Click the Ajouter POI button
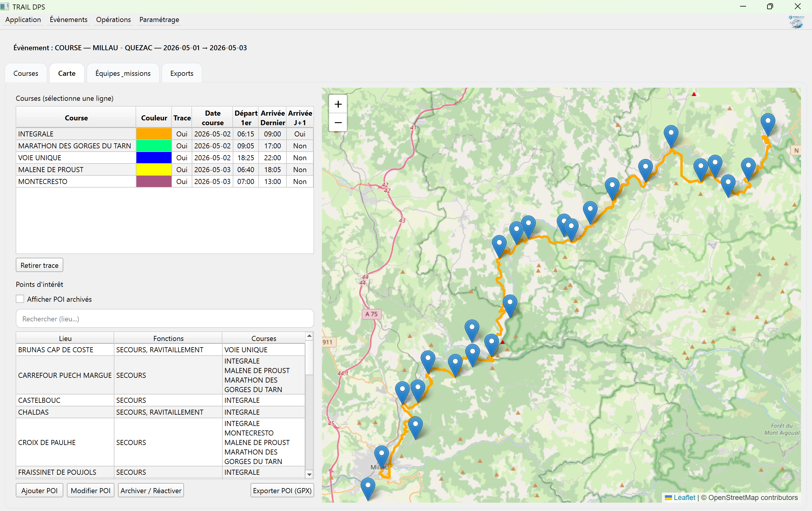812x511 pixels. coord(39,490)
